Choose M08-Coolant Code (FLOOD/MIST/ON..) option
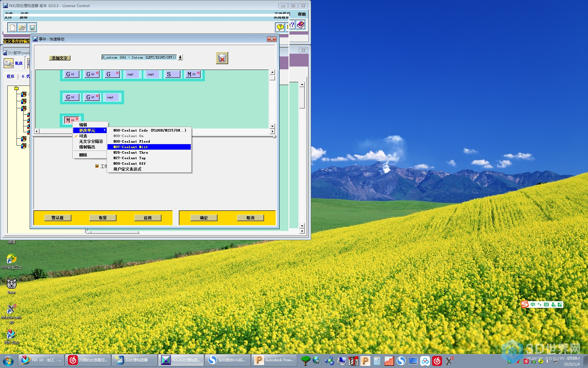 pos(149,130)
